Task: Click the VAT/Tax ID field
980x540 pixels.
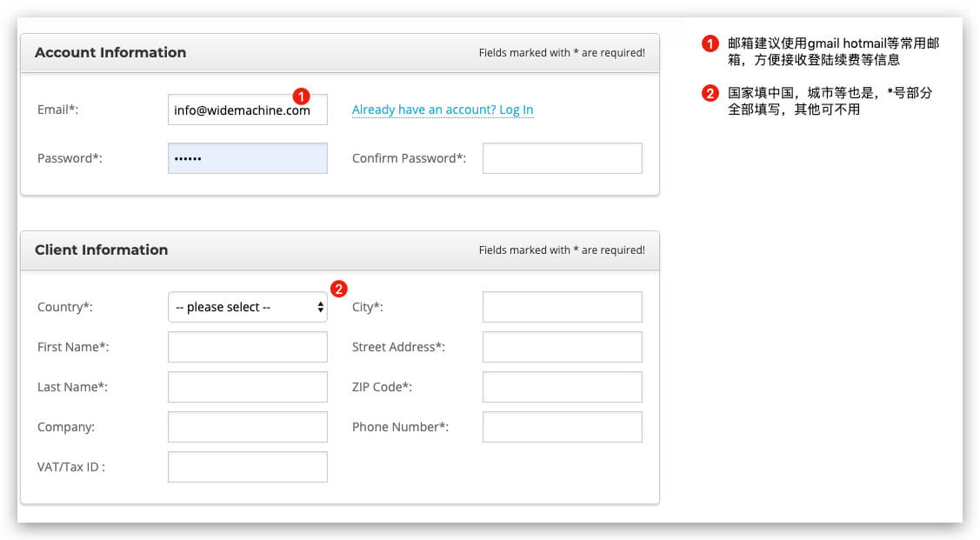Action: pyautogui.click(x=247, y=467)
